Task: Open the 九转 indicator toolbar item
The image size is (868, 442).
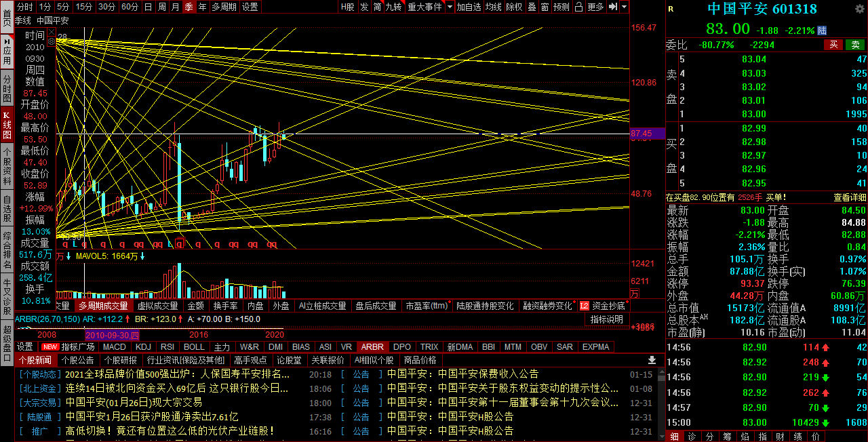Action: tap(393, 7)
